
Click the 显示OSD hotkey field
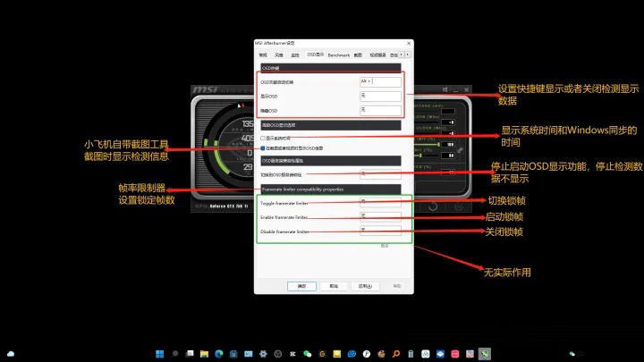point(380,96)
